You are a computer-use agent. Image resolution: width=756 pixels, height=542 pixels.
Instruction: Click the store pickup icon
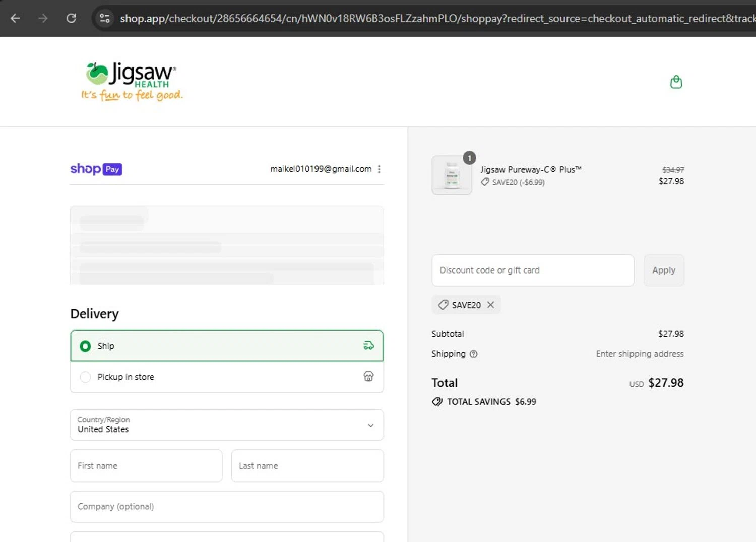368,376
